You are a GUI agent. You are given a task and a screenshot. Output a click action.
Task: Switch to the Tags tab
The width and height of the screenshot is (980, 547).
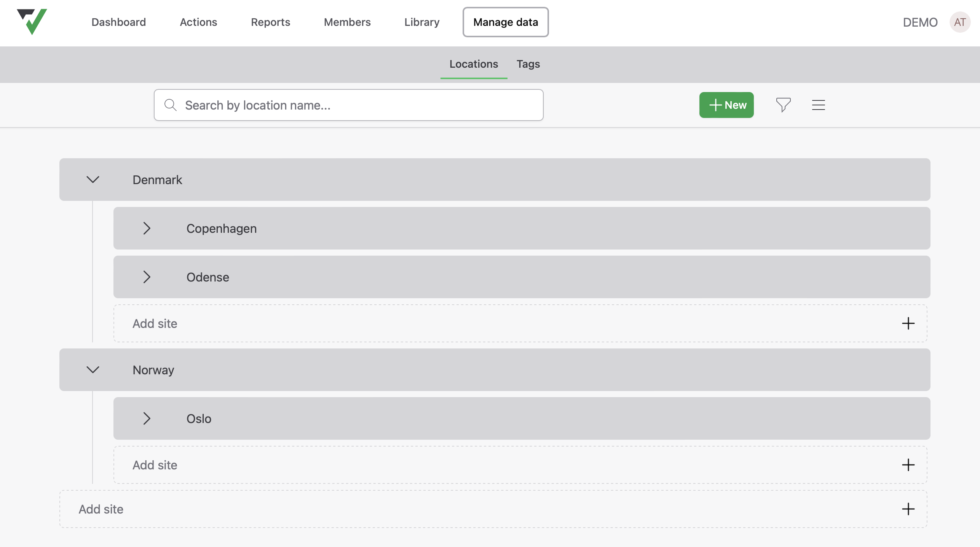click(528, 64)
